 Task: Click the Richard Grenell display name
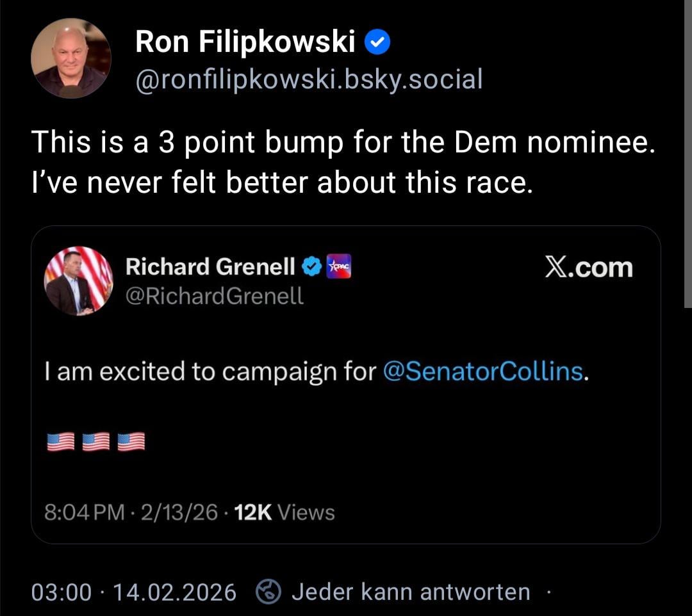coord(210,266)
